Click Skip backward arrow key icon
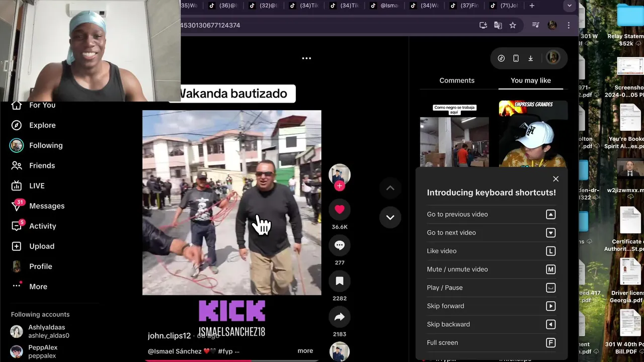644x362 pixels. 550,324
